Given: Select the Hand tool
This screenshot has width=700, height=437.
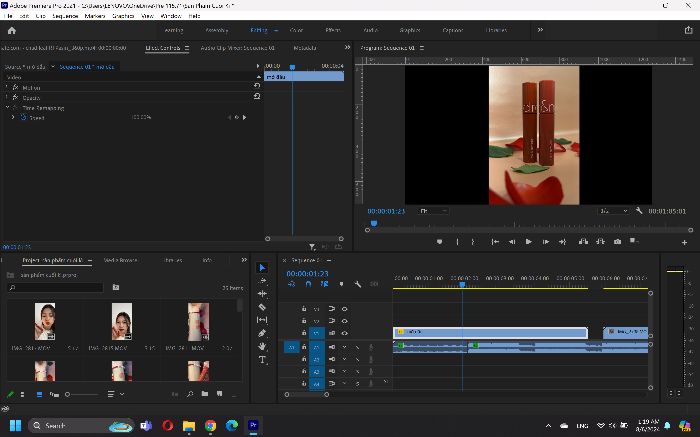Looking at the screenshot, I should point(262,346).
